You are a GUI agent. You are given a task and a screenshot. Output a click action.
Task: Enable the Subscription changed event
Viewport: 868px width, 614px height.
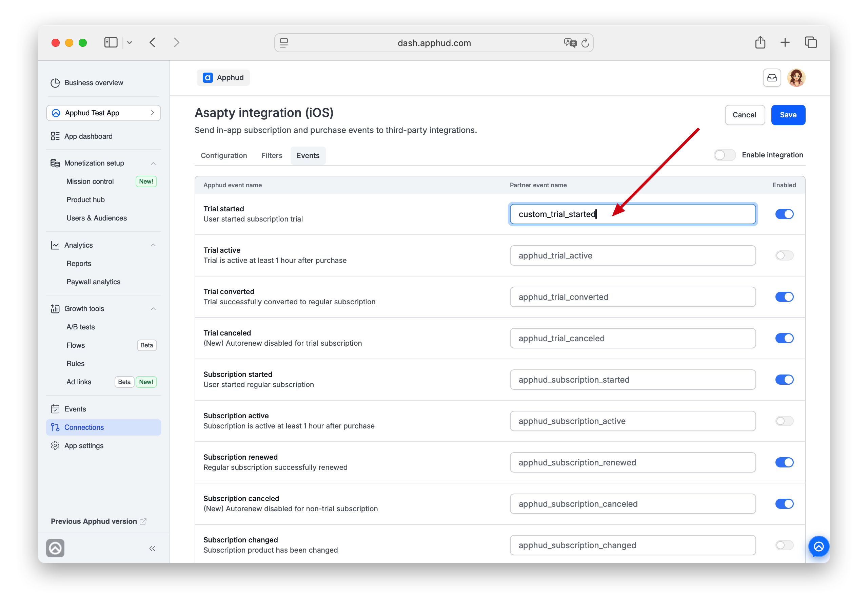coord(785,545)
